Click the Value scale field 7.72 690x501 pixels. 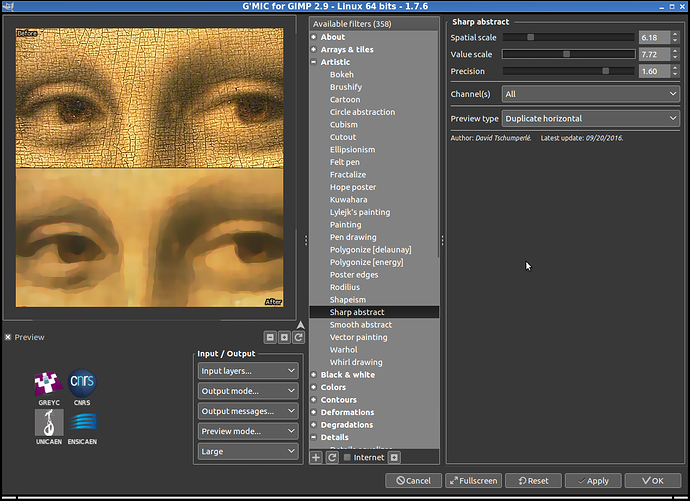pos(654,54)
